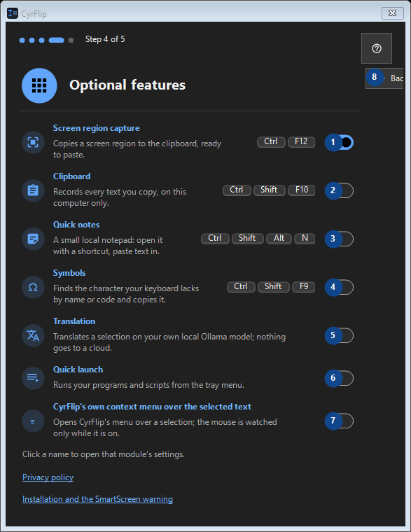Click the current elongated step indicator

pos(56,40)
